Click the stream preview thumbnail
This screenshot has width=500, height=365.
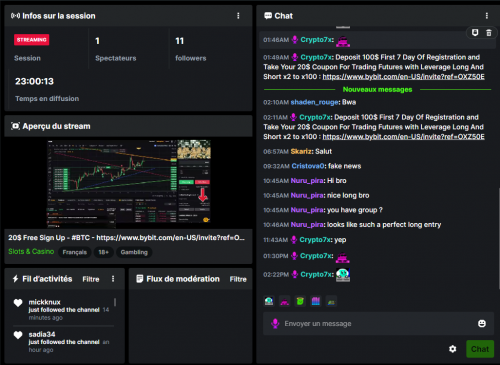pyautogui.click(x=129, y=183)
